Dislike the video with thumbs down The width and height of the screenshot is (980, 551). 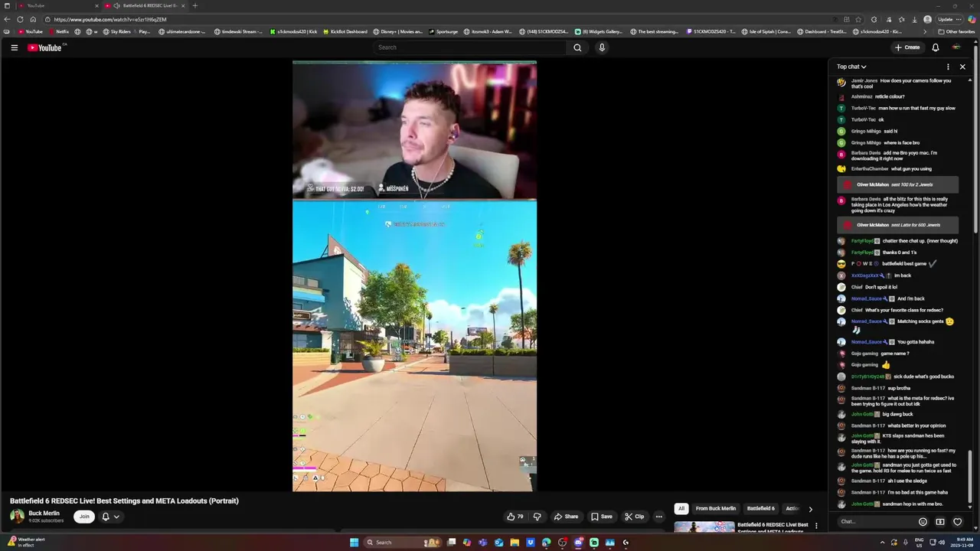pyautogui.click(x=537, y=517)
